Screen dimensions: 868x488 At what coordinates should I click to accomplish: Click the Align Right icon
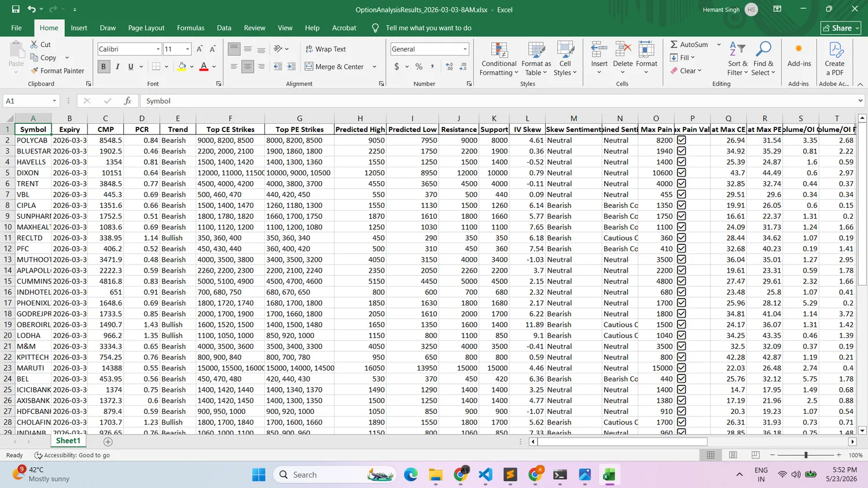point(262,67)
